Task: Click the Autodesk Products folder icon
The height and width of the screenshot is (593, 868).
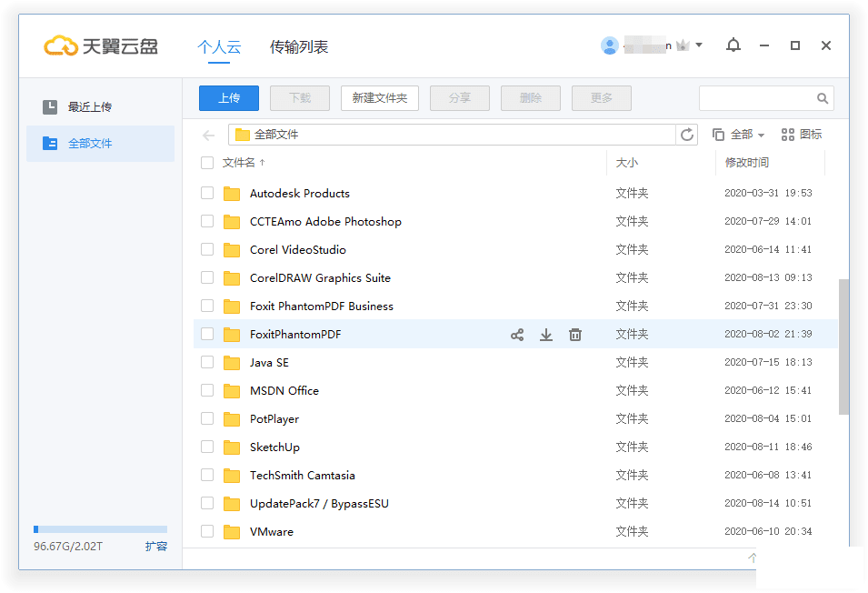Action: click(x=232, y=194)
